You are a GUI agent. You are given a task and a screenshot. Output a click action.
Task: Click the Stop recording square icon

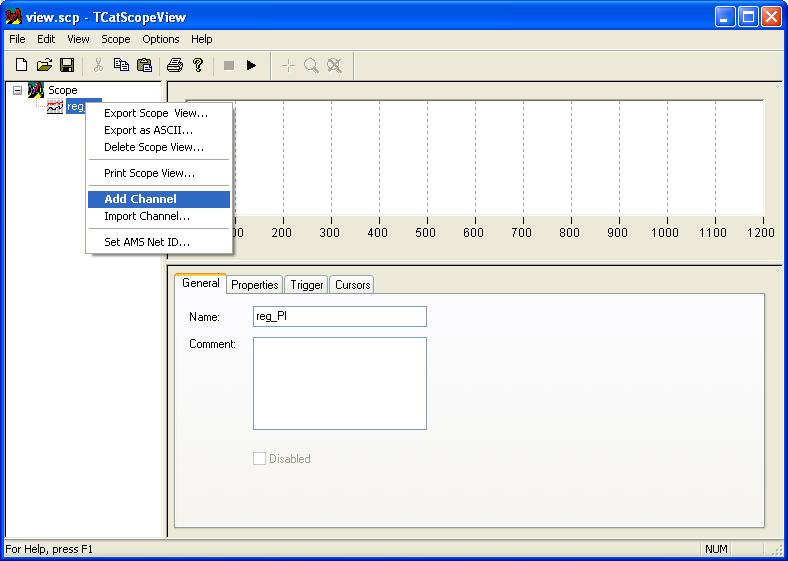point(229,65)
